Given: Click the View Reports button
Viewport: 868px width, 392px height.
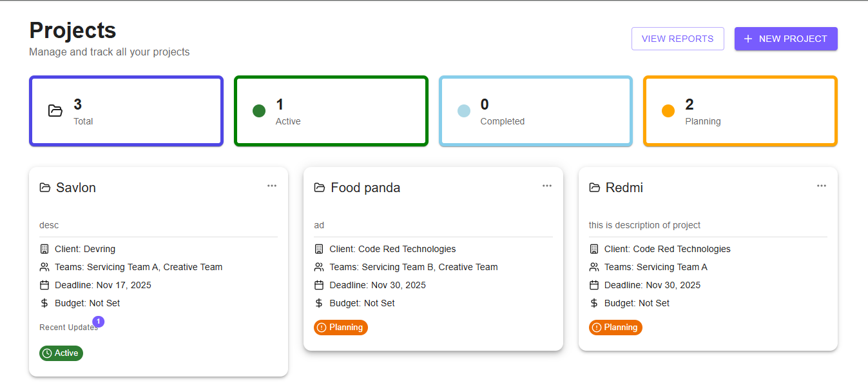Looking at the screenshot, I should click(677, 39).
